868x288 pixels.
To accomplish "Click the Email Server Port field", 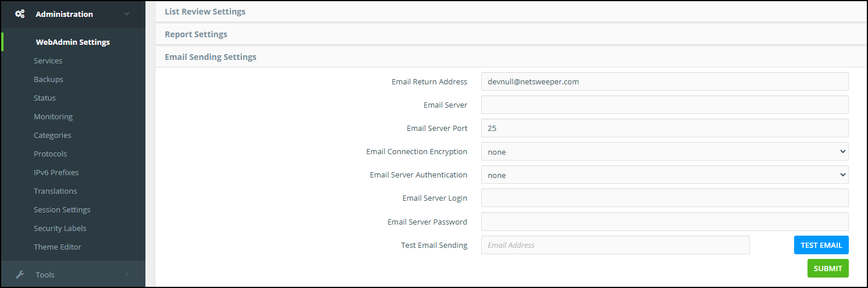I will 664,128.
